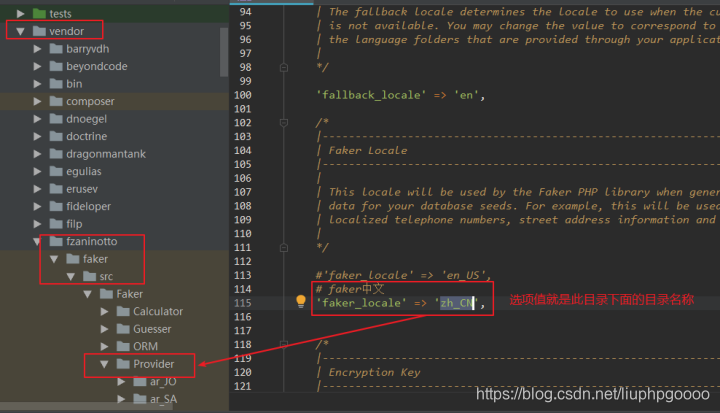
Task: Expand the dnoegel folder arrow
Action: click(37, 119)
